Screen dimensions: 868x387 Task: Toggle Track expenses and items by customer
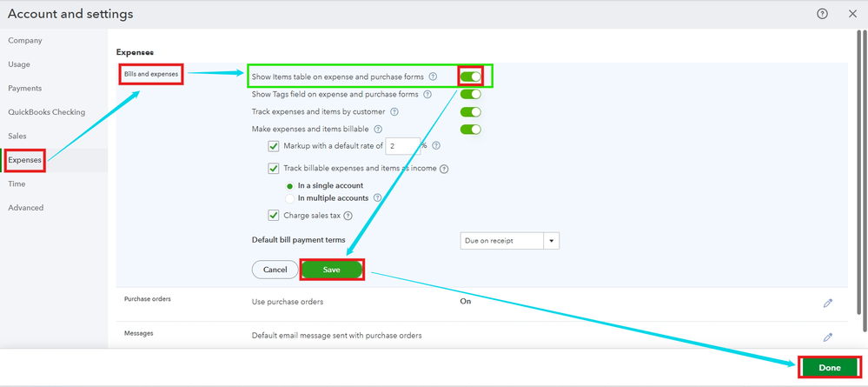click(x=471, y=112)
